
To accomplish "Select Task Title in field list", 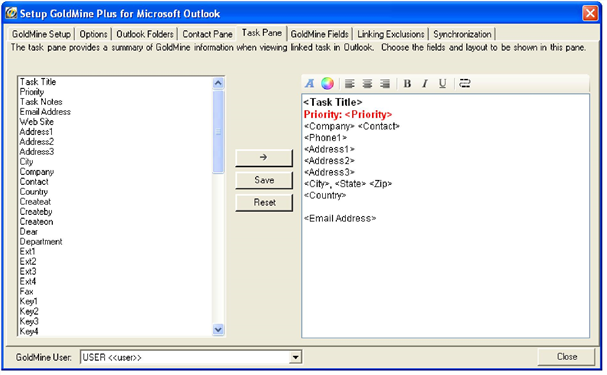I will pyautogui.click(x=38, y=82).
